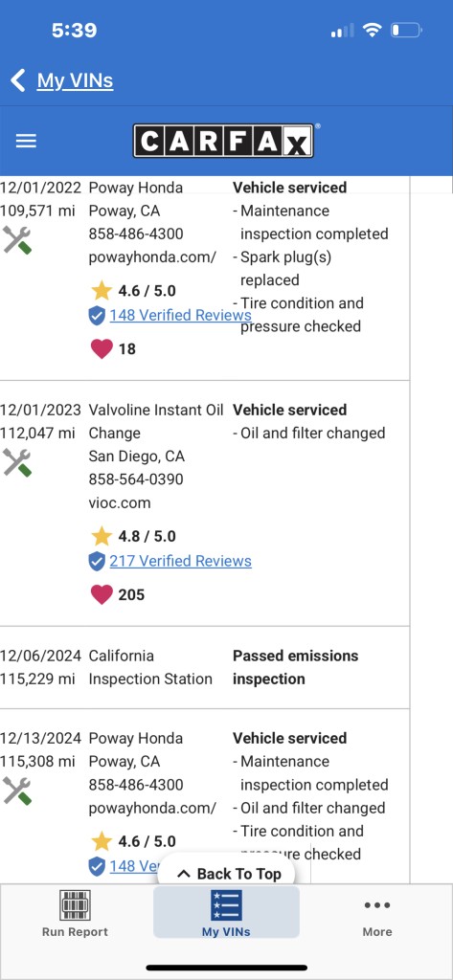Image resolution: width=453 pixels, height=980 pixels.
Task: Tap the Back To Top button
Action: pyautogui.click(x=226, y=873)
